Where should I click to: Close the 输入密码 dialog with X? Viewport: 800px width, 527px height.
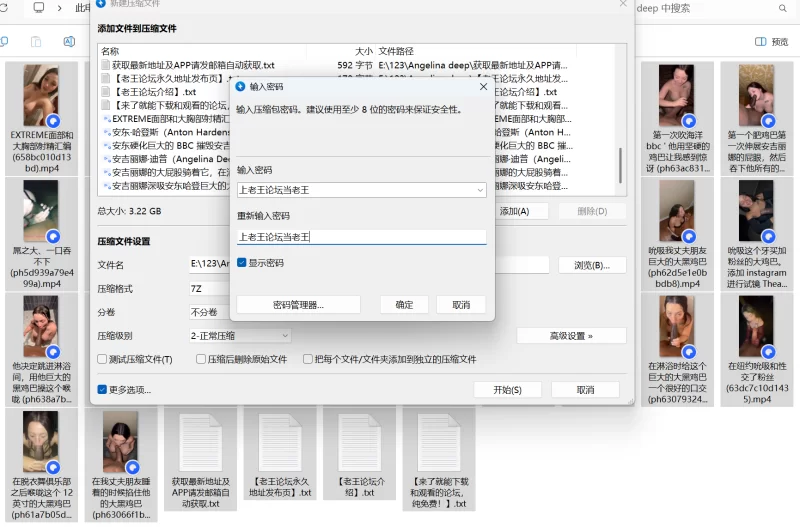click(x=484, y=87)
